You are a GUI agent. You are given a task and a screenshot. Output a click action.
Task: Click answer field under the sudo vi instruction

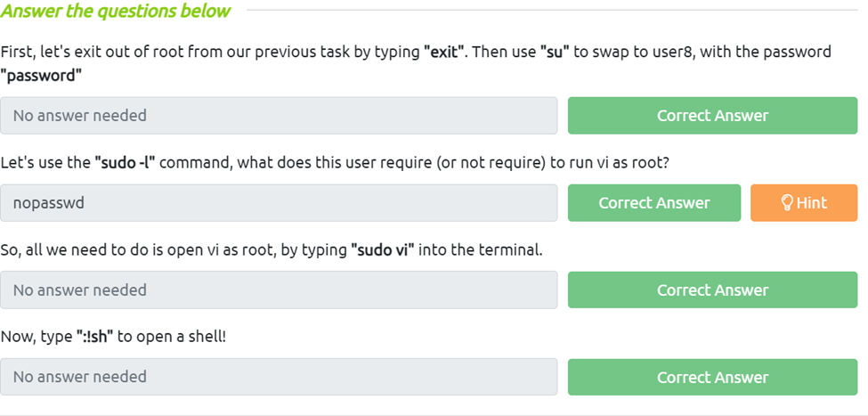(x=279, y=290)
